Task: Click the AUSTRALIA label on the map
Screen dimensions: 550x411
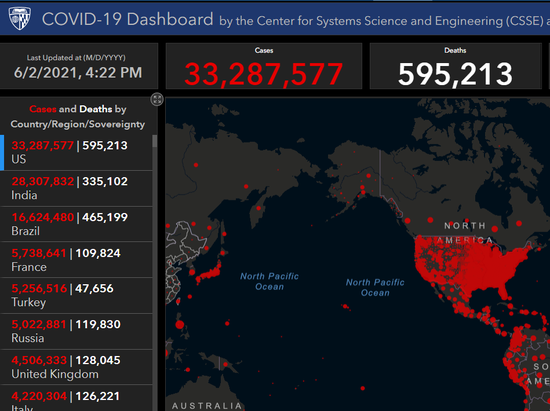Action: point(207,406)
